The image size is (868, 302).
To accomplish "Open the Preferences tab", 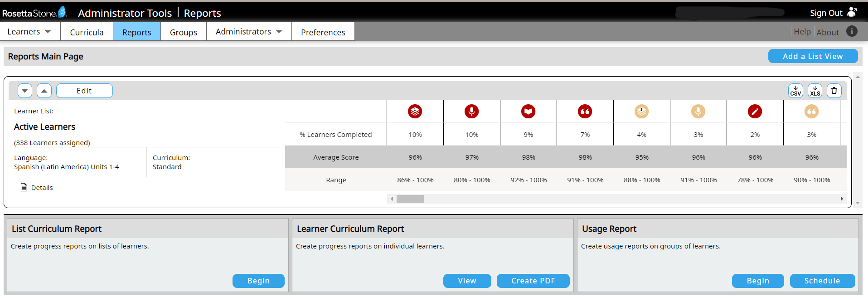I will pyautogui.click(x=323, y=32).
